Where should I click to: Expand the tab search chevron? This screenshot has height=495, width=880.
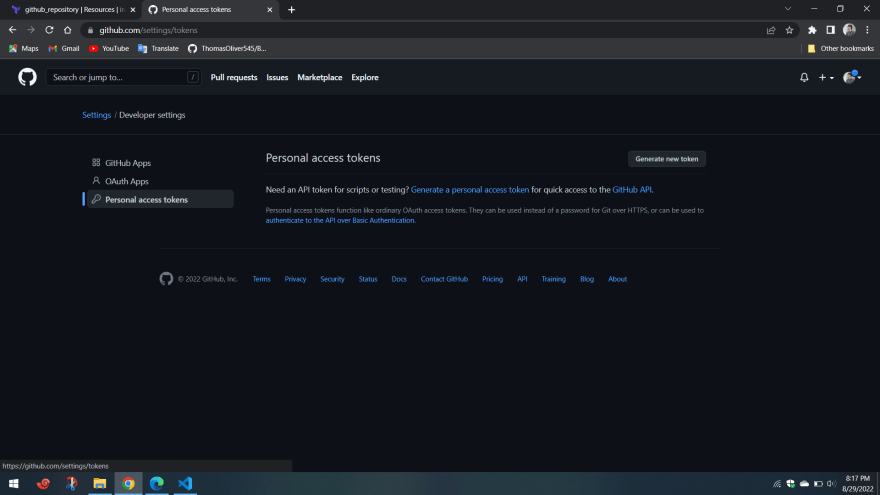point(787,9)
